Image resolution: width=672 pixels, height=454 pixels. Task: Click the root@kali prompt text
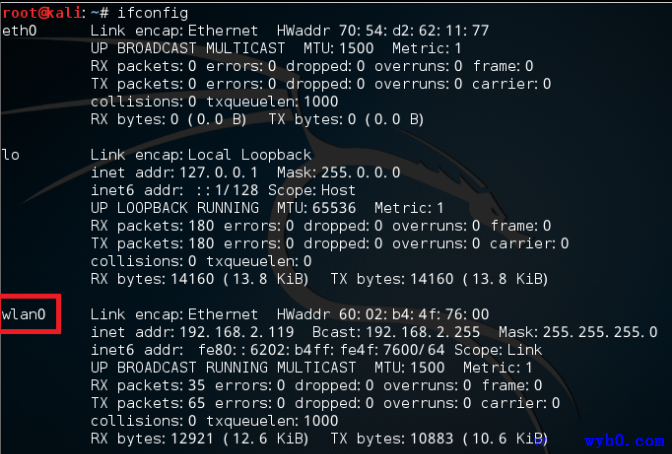[x=42, y=13]
